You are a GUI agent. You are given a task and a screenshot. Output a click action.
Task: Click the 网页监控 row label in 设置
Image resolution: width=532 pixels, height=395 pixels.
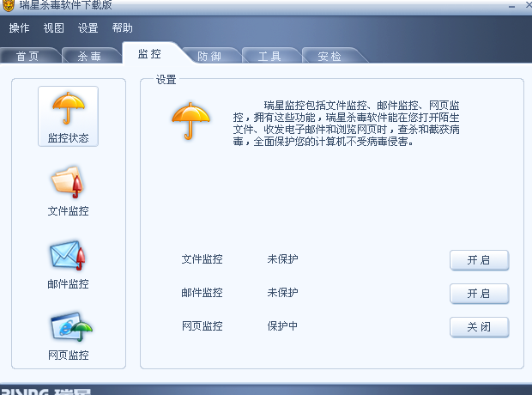coord(203,326)
